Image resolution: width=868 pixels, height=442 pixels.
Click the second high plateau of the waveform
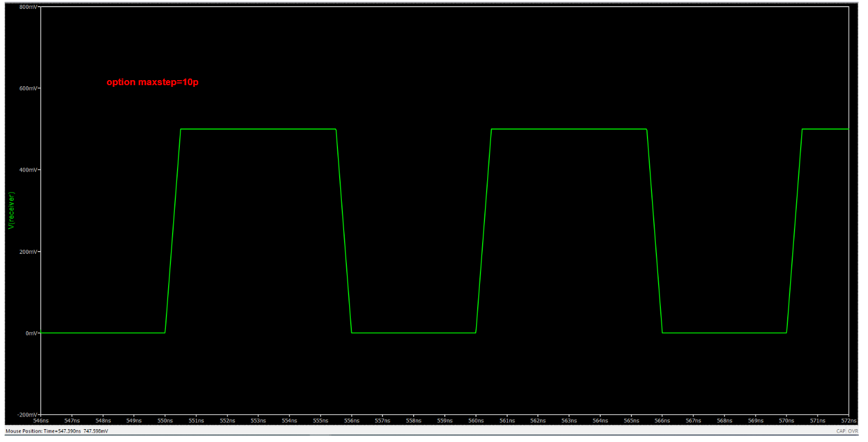[x=568, y=129]
